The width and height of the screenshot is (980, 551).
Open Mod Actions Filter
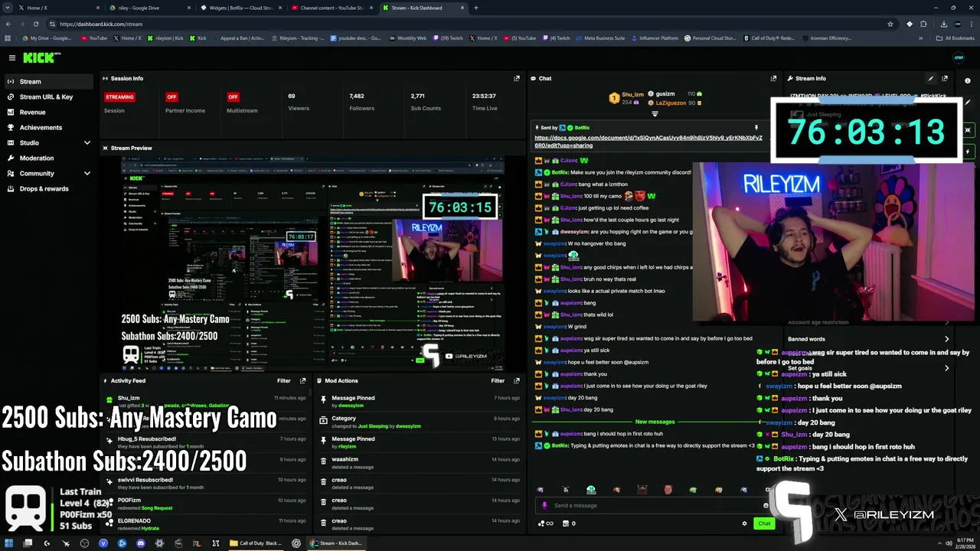point(498,380)
